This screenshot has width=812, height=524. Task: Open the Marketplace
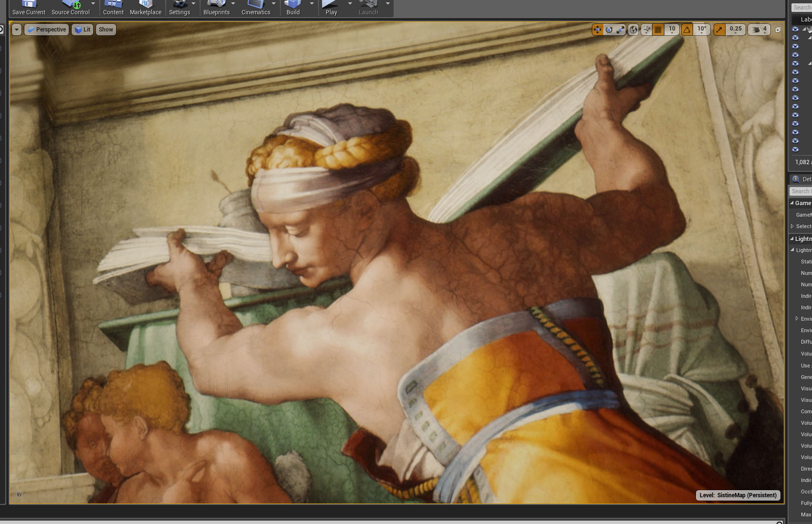tap(146, 8)
